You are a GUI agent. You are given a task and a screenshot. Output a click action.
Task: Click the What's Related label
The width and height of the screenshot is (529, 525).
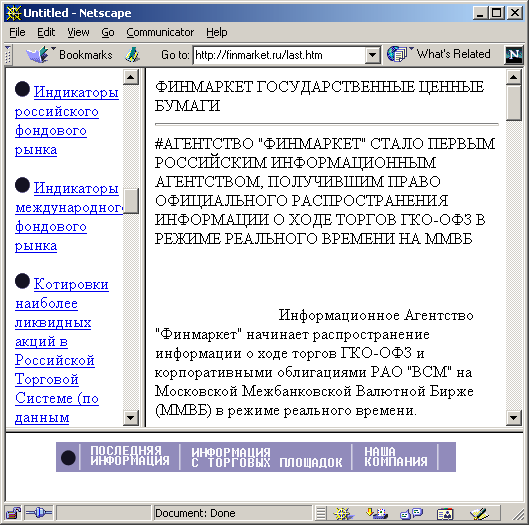(453, 54)
